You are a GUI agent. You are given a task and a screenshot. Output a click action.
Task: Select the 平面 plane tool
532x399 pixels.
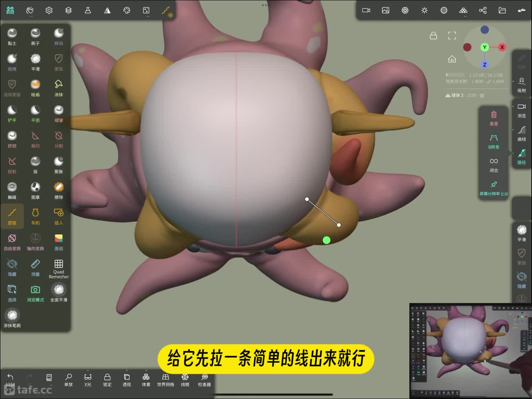[35, 113]
